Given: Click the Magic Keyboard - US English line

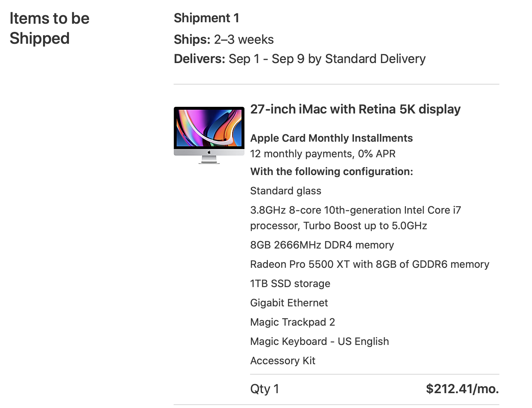Looking at the screenshot, I should point(319,342).
